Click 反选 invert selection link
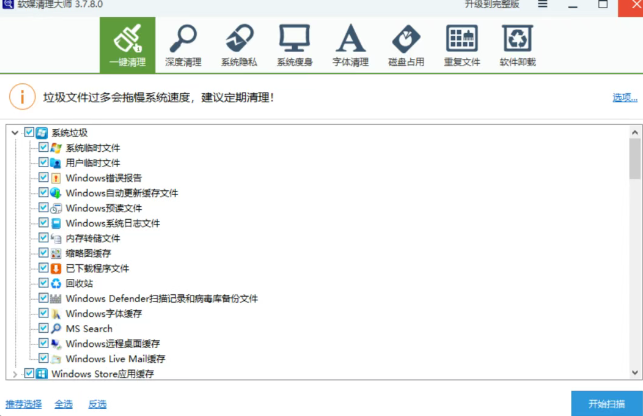 pos(97,404)
